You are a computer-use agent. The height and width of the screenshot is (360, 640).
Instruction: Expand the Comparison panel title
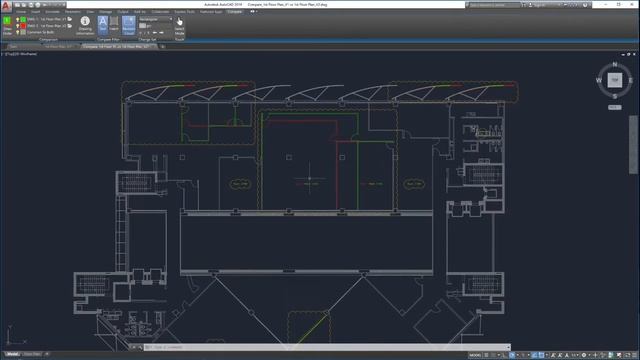(x=48, y=40)
